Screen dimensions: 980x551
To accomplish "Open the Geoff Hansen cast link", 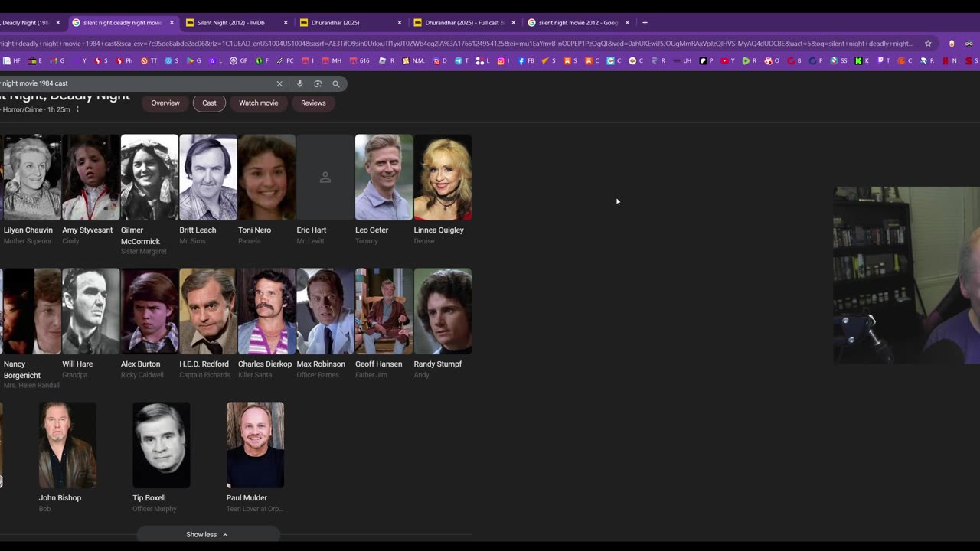I will point(378,364).
